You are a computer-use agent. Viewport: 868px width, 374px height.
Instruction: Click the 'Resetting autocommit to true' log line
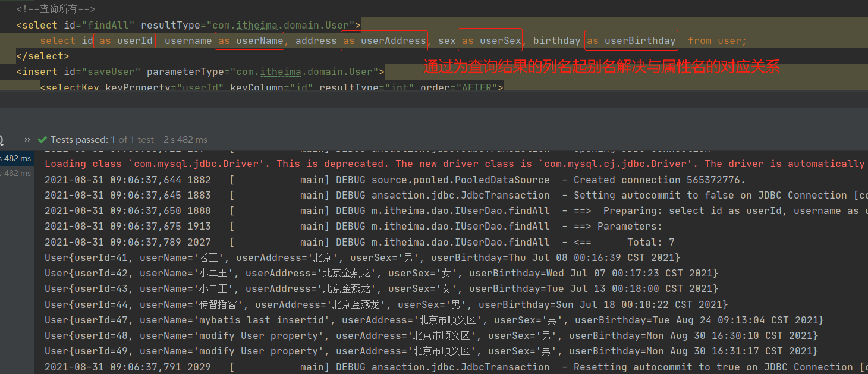(455, 367)
